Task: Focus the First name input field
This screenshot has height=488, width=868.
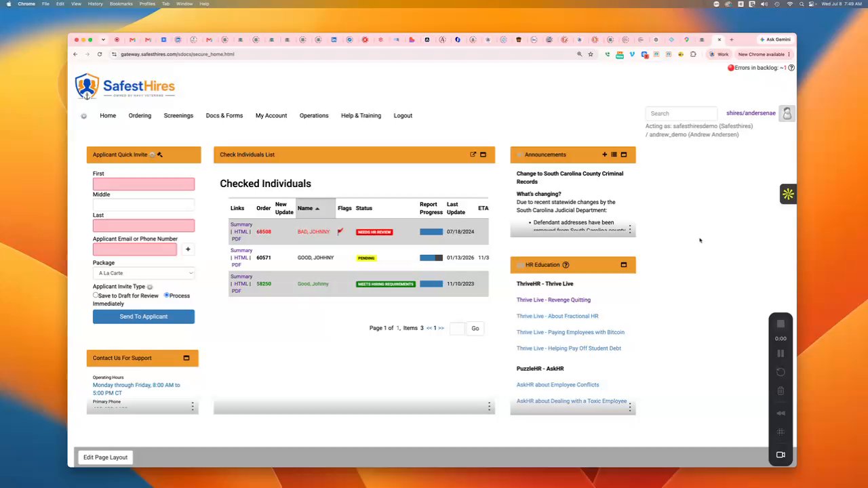Action: (144, 184)
